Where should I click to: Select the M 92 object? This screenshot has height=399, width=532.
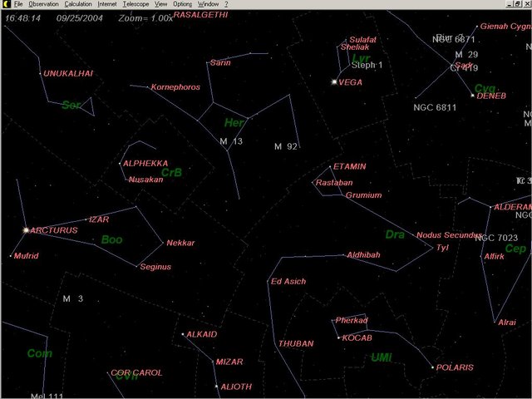(x=286, y=147)
